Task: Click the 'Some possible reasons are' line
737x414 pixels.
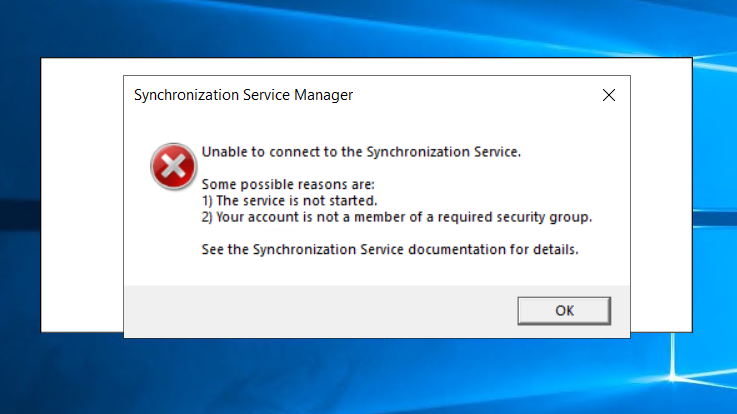Action: (288, 184)
